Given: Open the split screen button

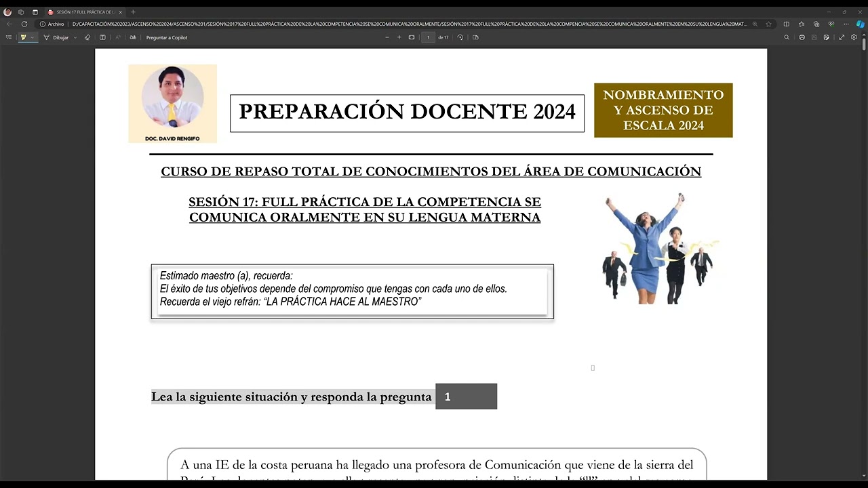Looking at the screenshot, I should (x=787, y=24).
